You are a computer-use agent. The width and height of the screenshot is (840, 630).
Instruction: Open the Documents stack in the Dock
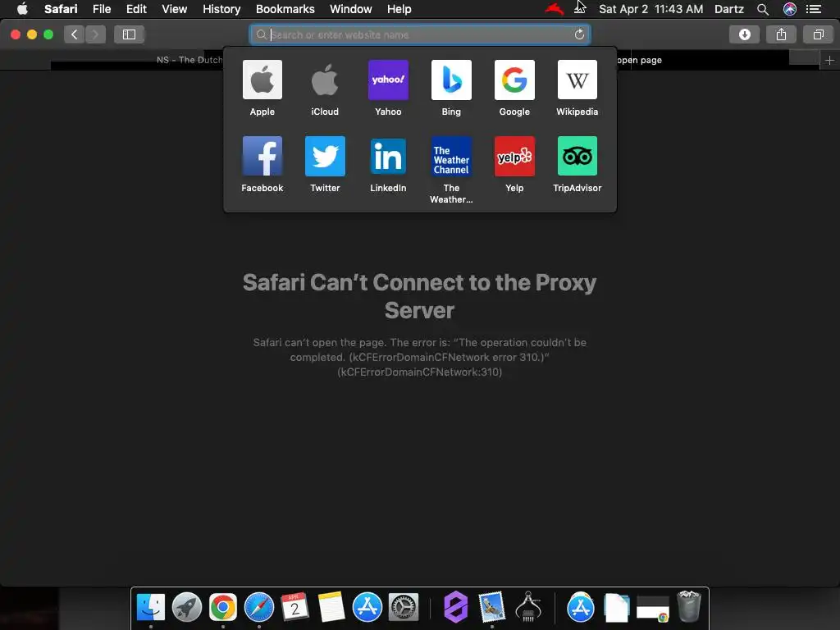tap(617, 608)
